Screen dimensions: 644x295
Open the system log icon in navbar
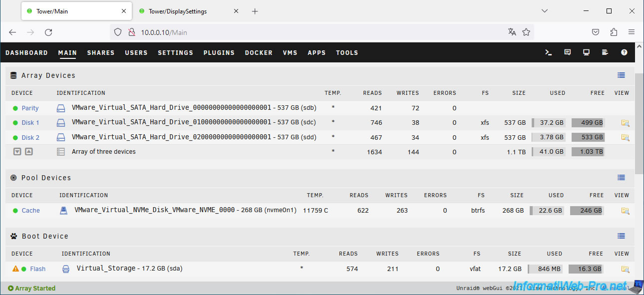point(605,52)
